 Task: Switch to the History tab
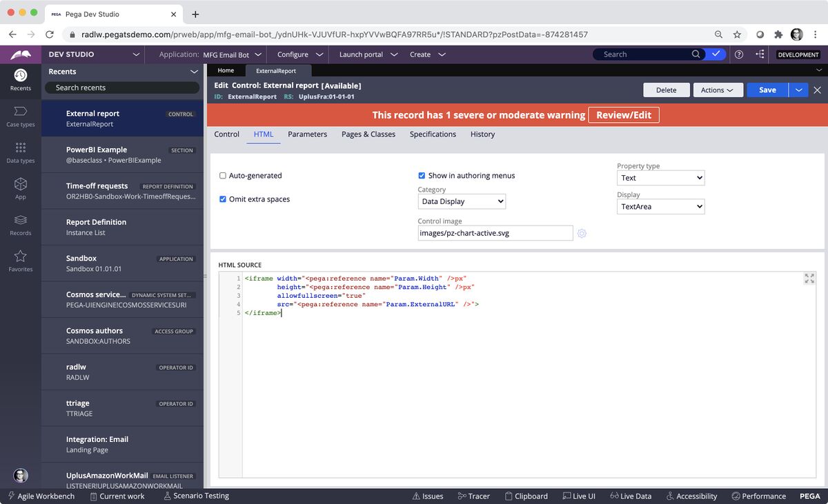483,134
